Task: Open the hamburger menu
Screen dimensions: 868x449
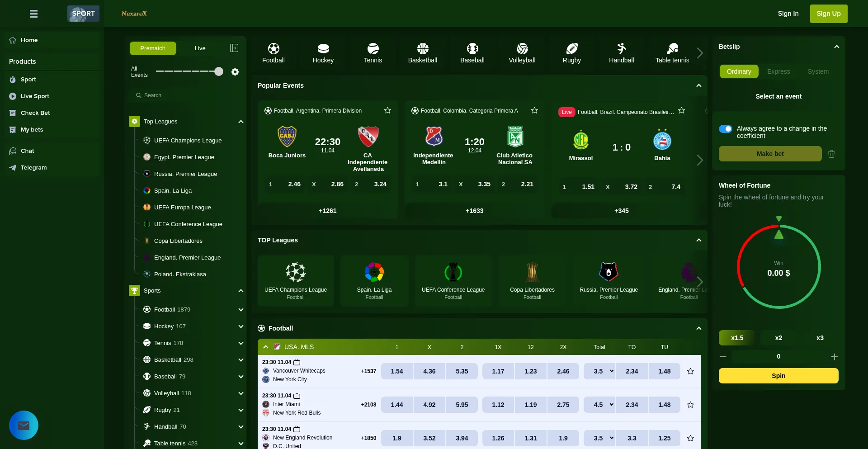Action: [x=33, y=14]
